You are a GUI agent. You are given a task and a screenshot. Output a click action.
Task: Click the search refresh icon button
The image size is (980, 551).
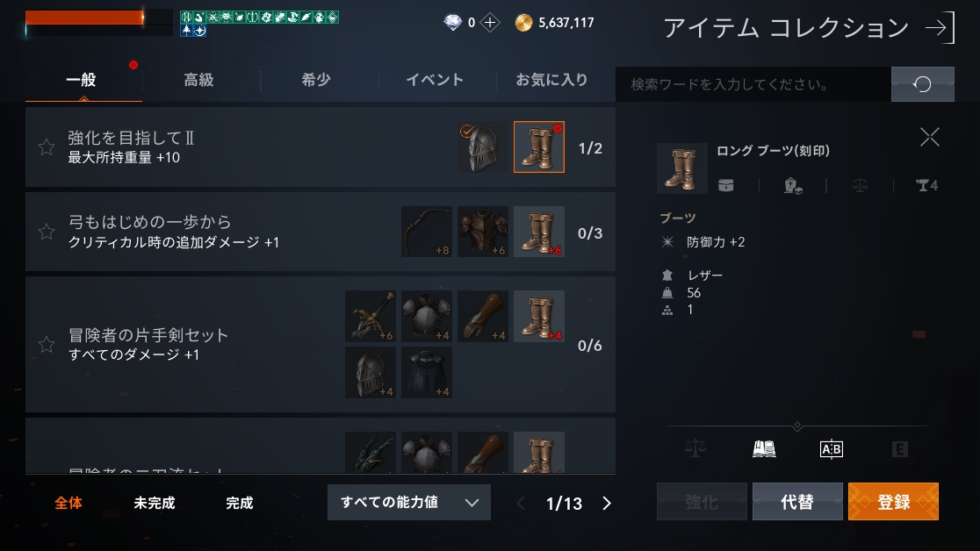click(x=923, y=83)
